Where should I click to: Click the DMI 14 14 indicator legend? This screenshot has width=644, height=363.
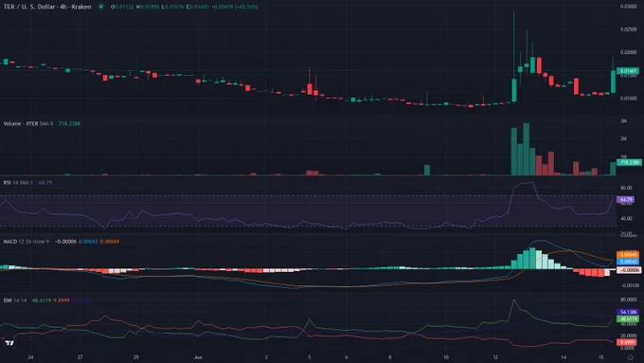[15, 300]
